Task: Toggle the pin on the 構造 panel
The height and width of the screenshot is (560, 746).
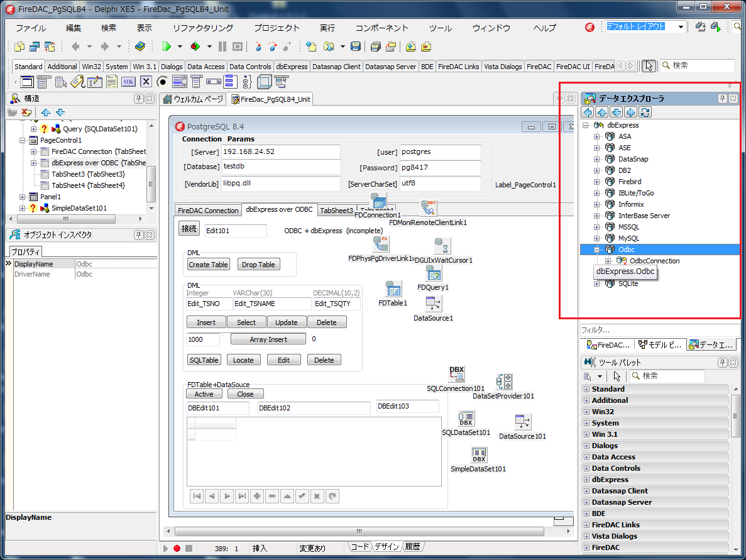Action: point(138,99)
